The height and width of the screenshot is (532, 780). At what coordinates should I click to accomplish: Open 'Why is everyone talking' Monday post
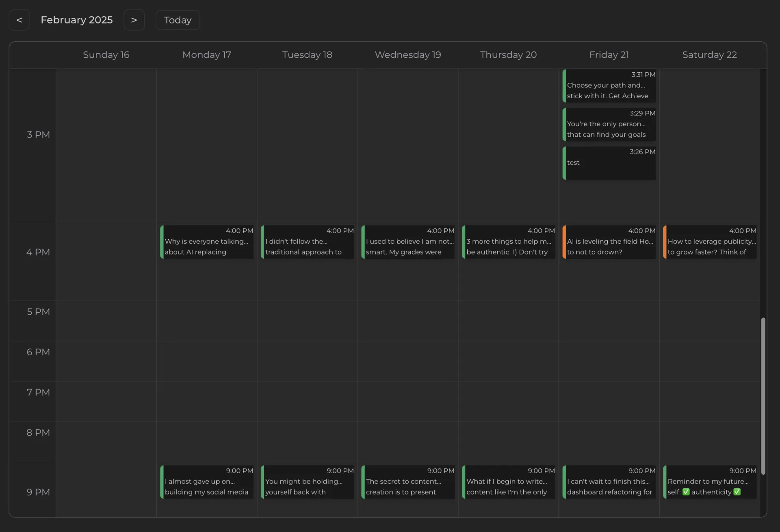[207, 242]
